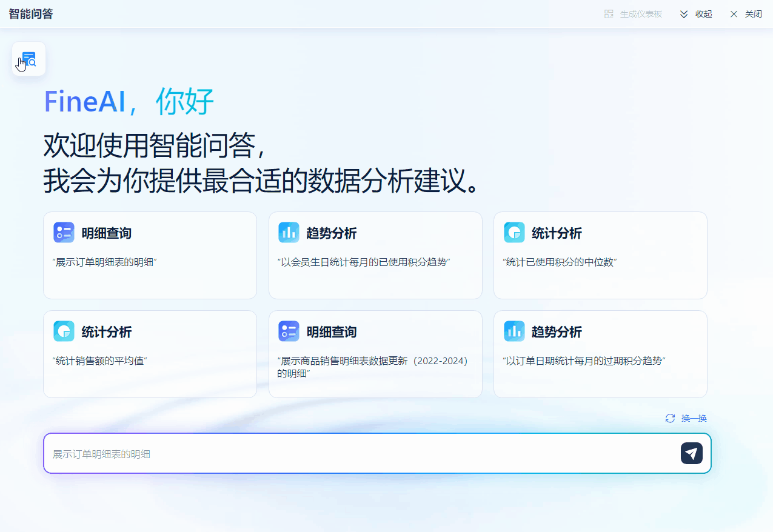Screen dimensions: 773x532
Task: Click the data query icon at top left
Action: tap(28, 59)
